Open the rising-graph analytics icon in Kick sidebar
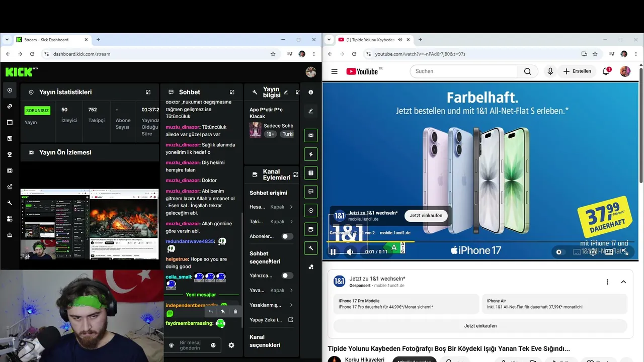 click(10, 187)
